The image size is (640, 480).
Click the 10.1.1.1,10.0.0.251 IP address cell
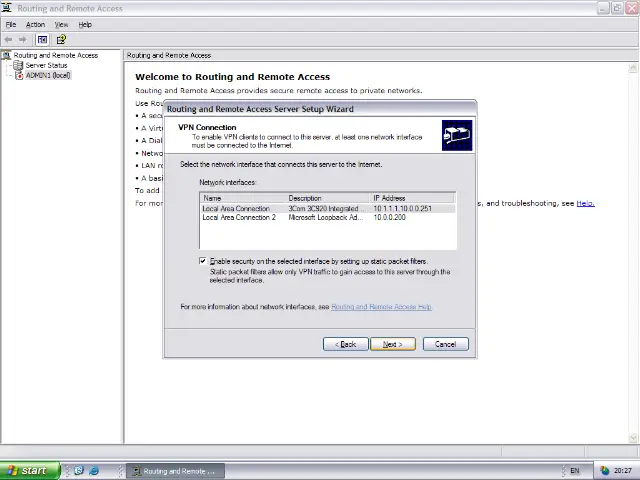(402, 209)
